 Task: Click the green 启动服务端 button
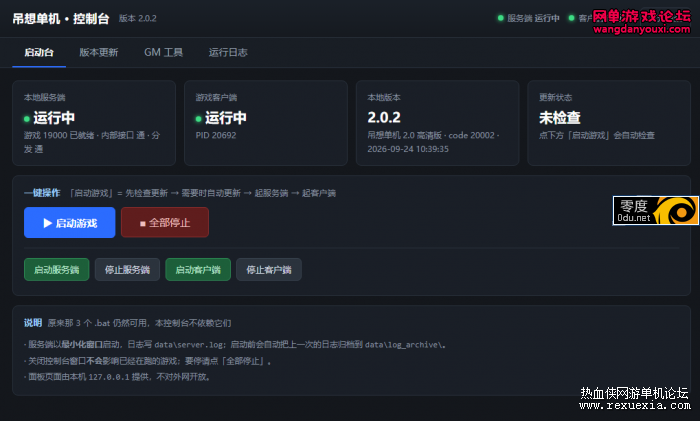[57, 270]
